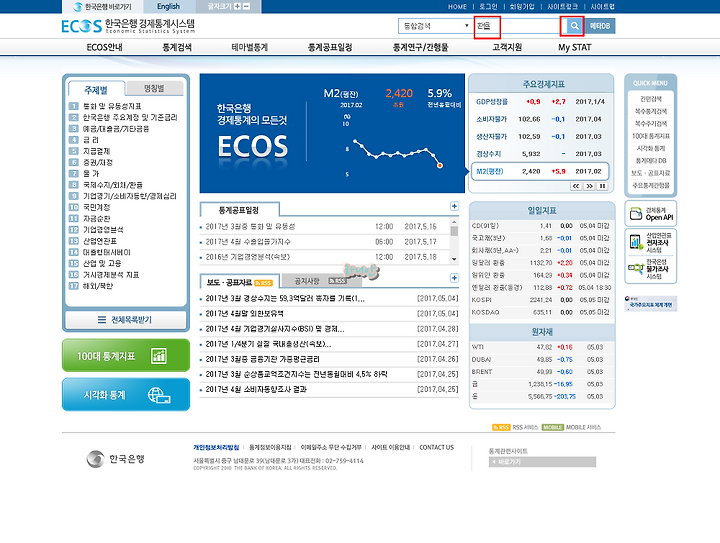Image resolution: width=720 pixels, height=543 pixels.
Task: Open the 경제통계 Open API banner
Action: 651,213
